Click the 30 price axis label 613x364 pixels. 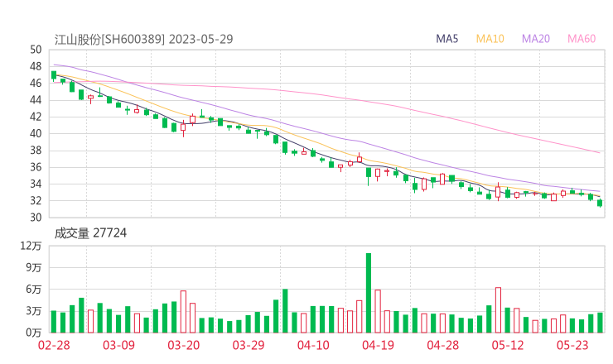pos(36,218)
